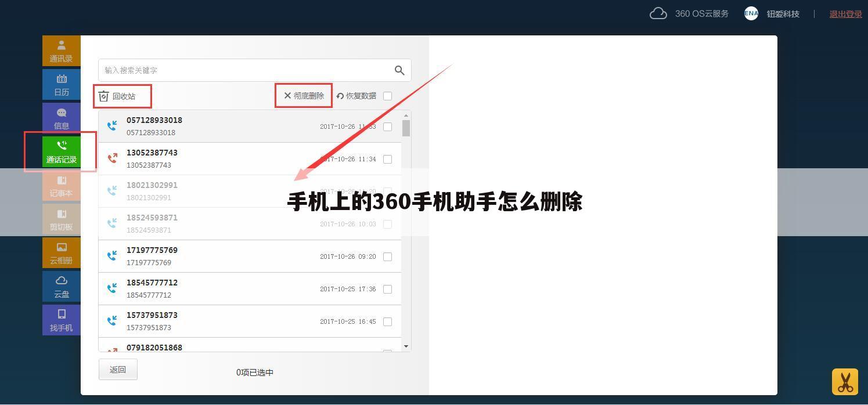
Task: Check the select-all checkbox beside 恢复数据
Action: coord(387,96)
